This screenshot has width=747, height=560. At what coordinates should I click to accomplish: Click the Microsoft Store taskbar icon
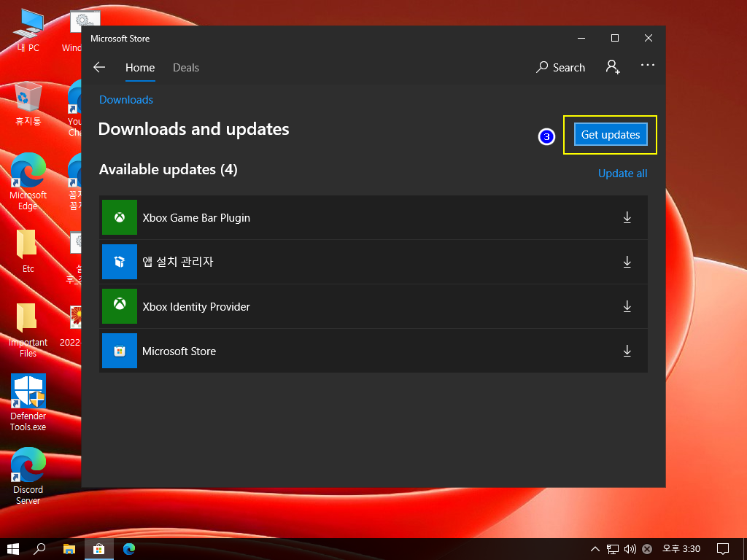click(x=98, y=549)
